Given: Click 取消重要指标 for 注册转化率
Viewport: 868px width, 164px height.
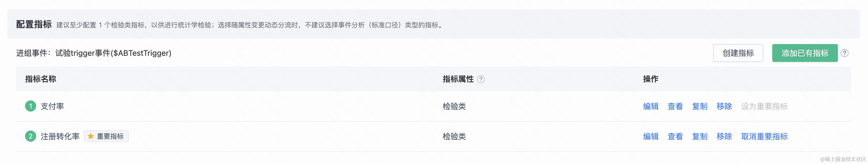Looking at the screenshot, I should coord(764,136).
